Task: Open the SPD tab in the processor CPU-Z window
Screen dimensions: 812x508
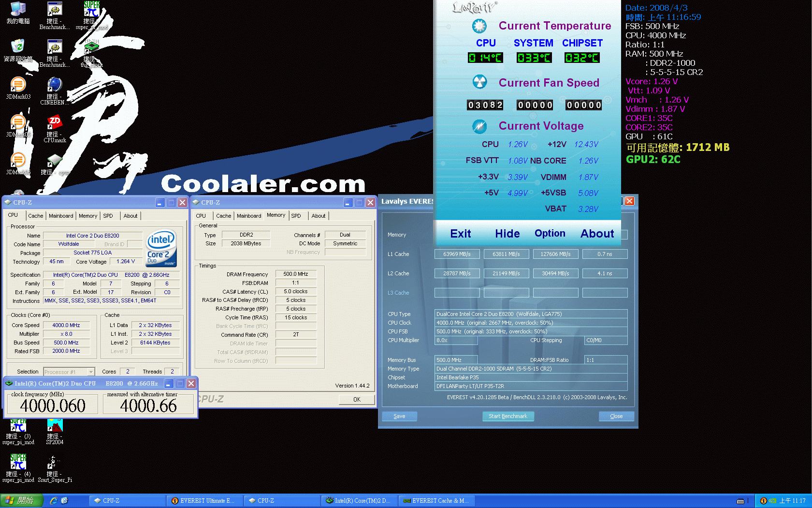Action: pyautogui.click(x=108, y=216)
